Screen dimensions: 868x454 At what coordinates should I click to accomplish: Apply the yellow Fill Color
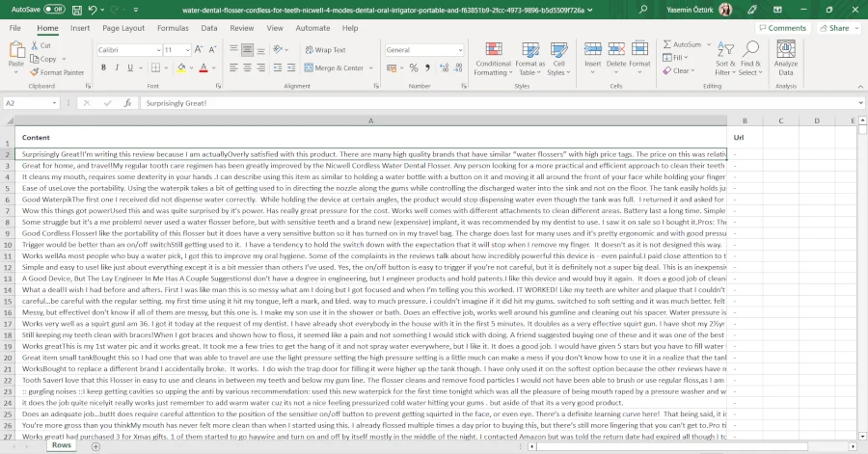(181, 67)
